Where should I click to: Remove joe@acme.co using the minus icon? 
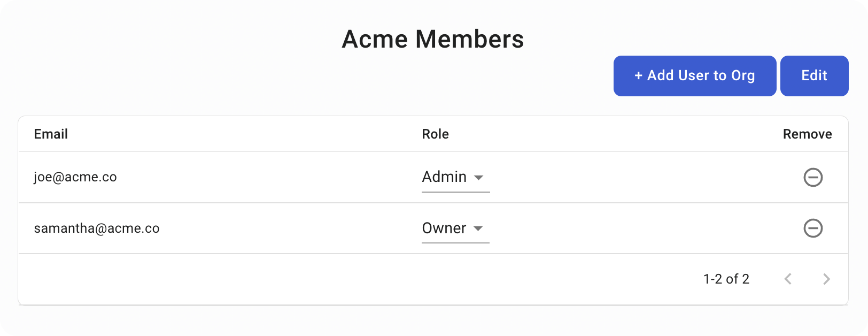pyautogui.click(x=813, y=177)
